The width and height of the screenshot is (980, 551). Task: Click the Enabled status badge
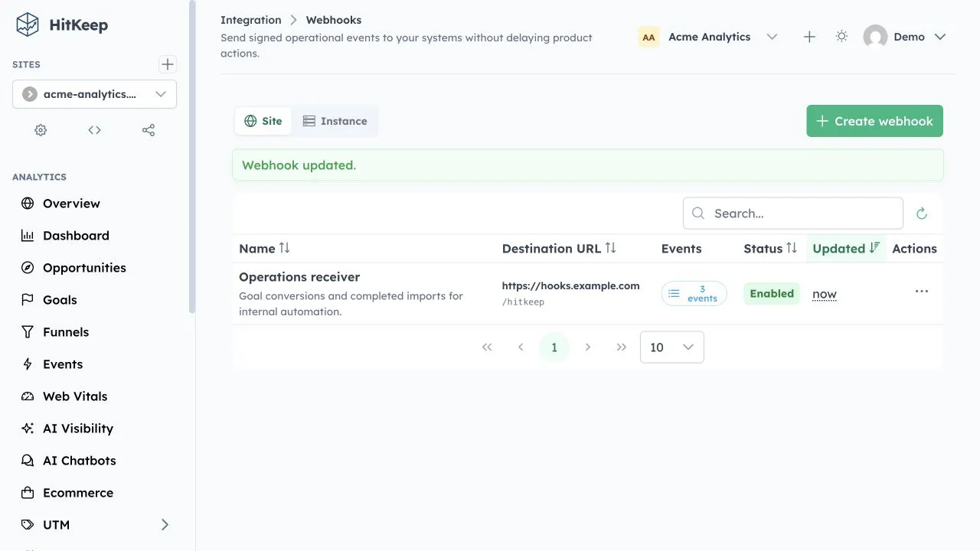(x=772, y=294)
